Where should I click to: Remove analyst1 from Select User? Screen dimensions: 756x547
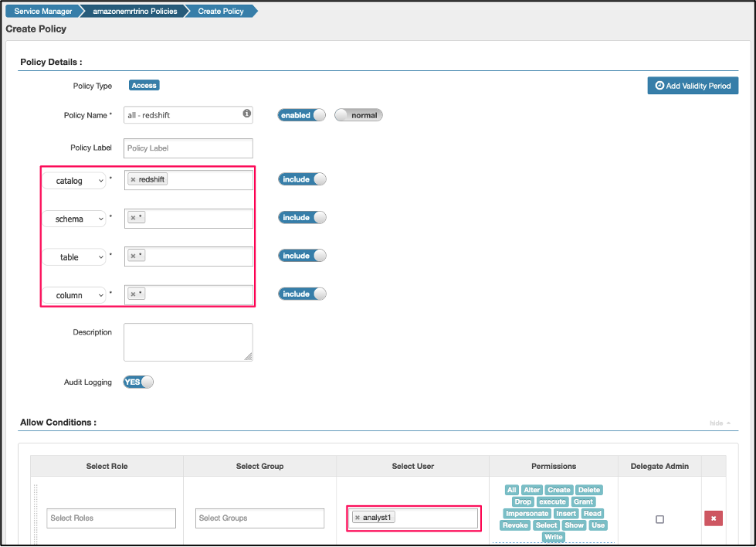tap(358, 518)
